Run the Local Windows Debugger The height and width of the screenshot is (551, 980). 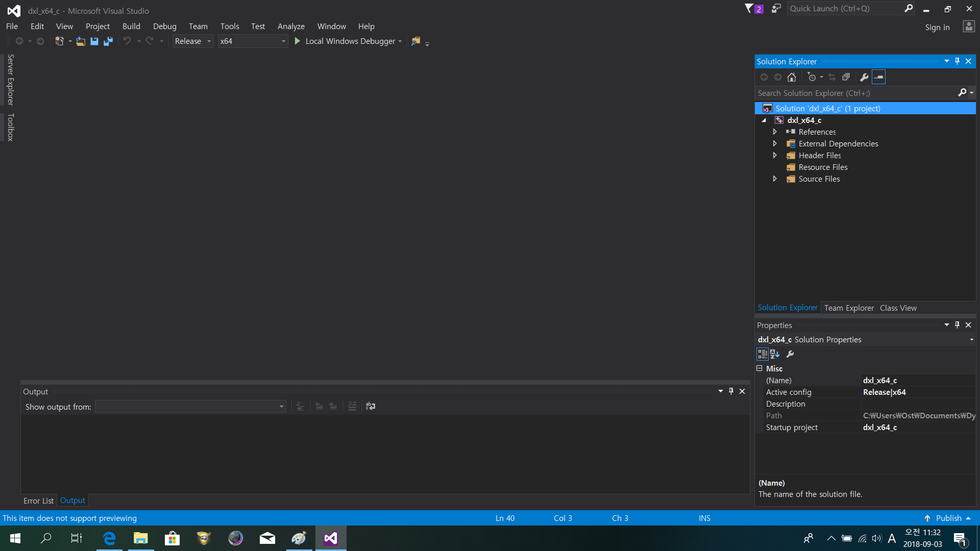349,41
